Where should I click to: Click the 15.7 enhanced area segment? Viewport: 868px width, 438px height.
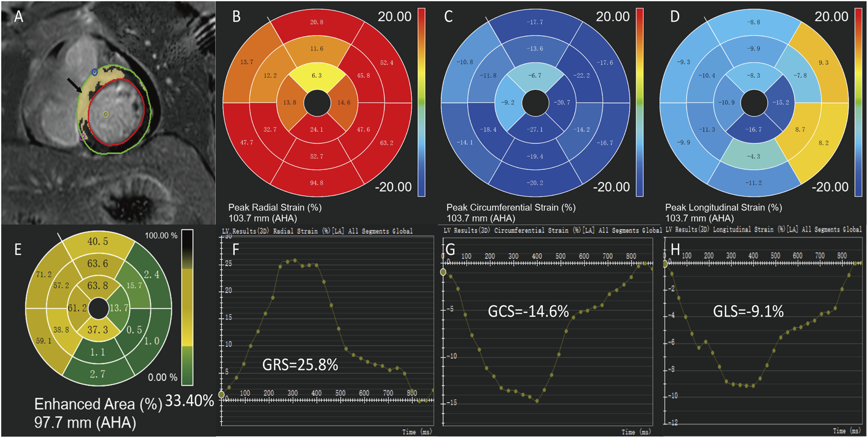pyautogui.click(x=134, y=285)
